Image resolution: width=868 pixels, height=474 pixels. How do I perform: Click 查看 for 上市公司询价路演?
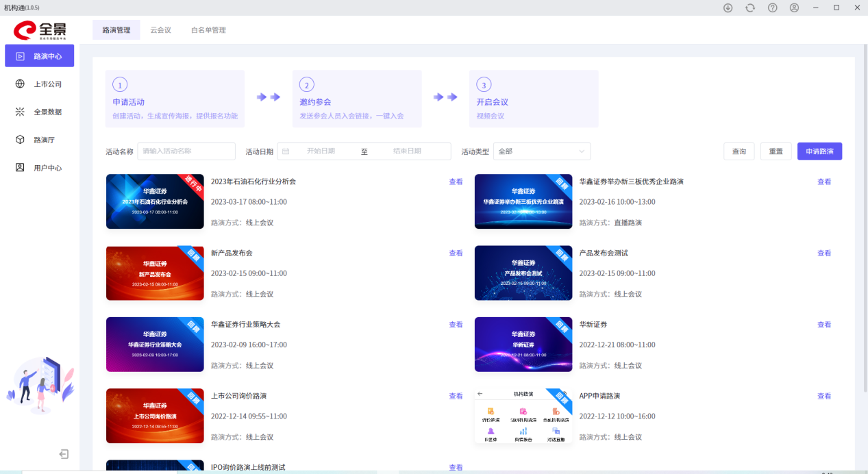point(456,396)
